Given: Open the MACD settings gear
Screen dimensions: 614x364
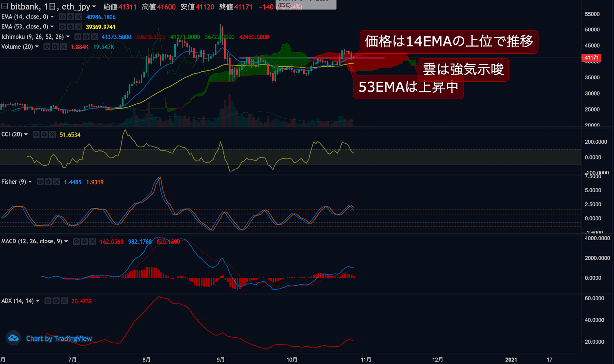Looking at the screenshot, I should coord(84,241).
